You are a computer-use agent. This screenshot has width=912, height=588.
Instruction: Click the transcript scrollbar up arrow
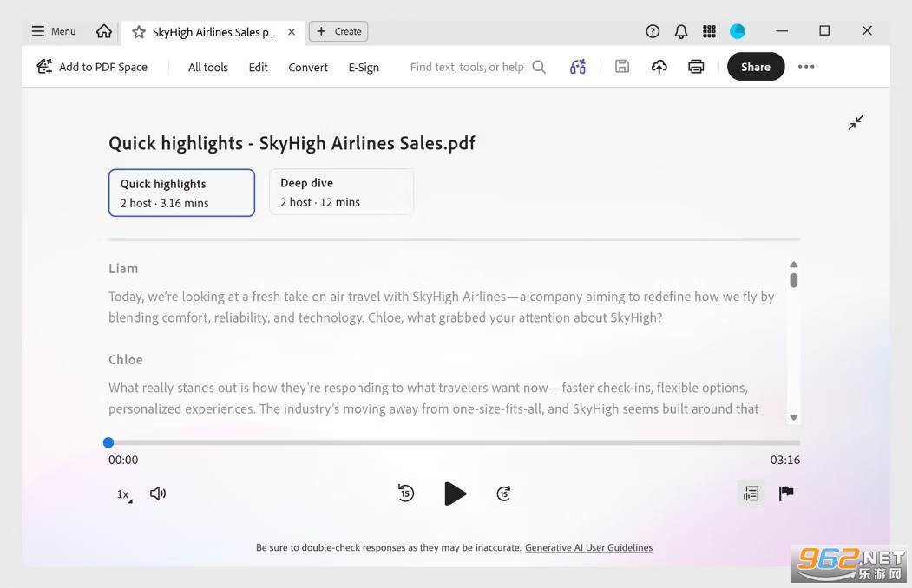pos(794,265)
